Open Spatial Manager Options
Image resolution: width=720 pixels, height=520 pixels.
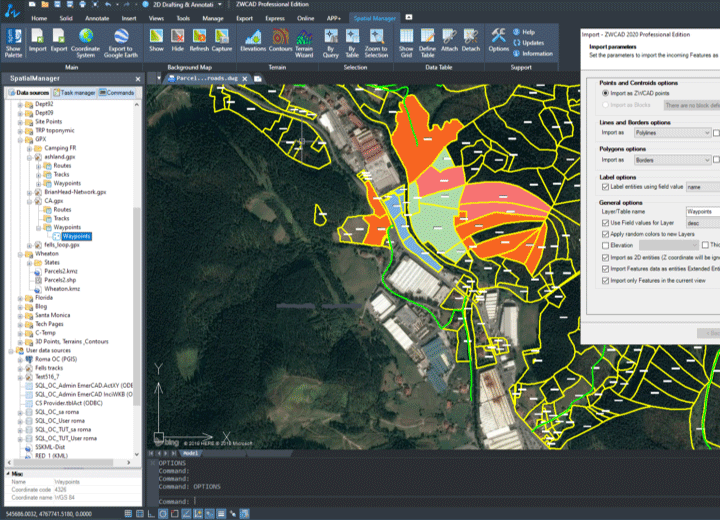(x=499, y=40)
